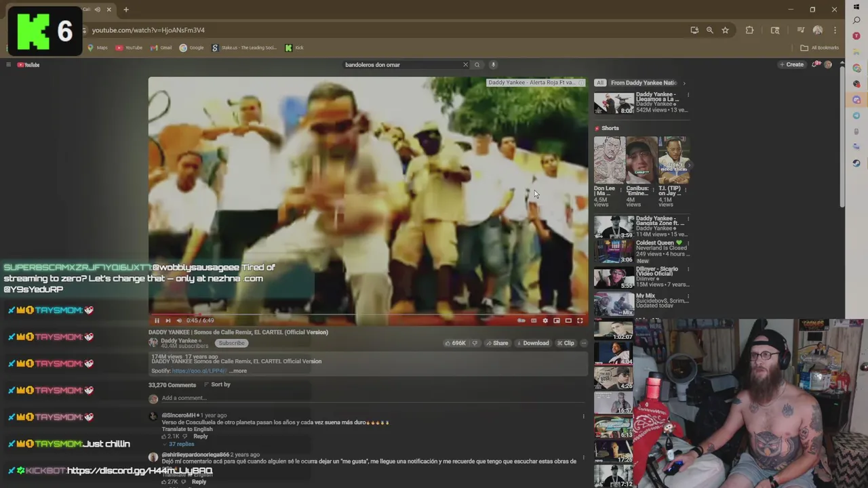Focus the Add a comment field
Viewport: 868px width, 488px height.
(372, 398)
